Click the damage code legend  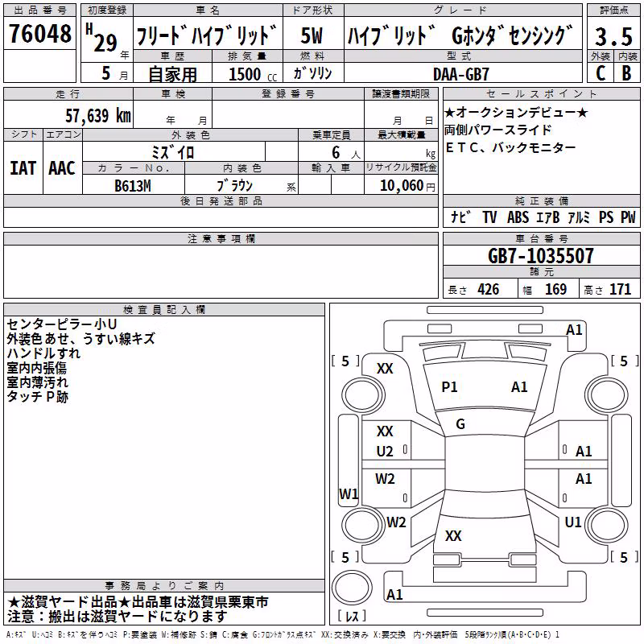283,634
